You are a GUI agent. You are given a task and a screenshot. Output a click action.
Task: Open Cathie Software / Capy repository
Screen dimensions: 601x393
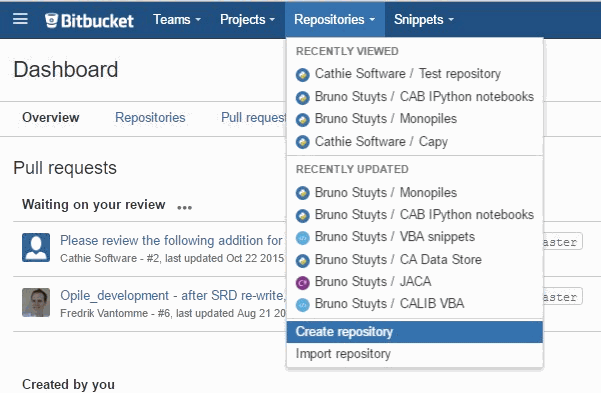click(381, 141)
